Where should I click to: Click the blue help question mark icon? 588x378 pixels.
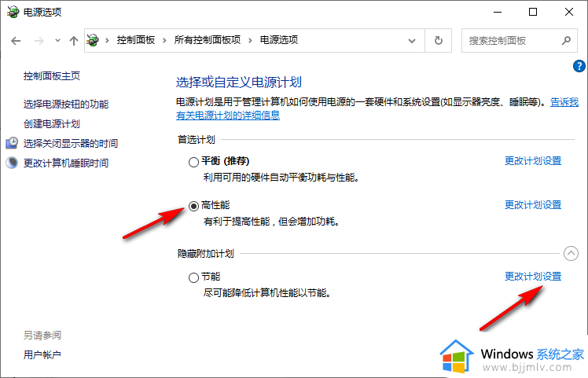tap(580, 66)
